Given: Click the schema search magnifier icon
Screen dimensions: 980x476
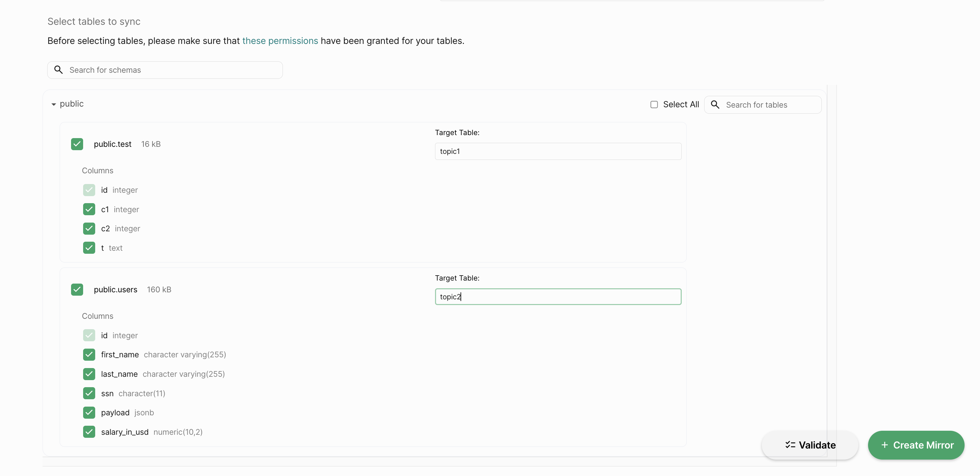Looking at the screenshot, I should point(58,70).
